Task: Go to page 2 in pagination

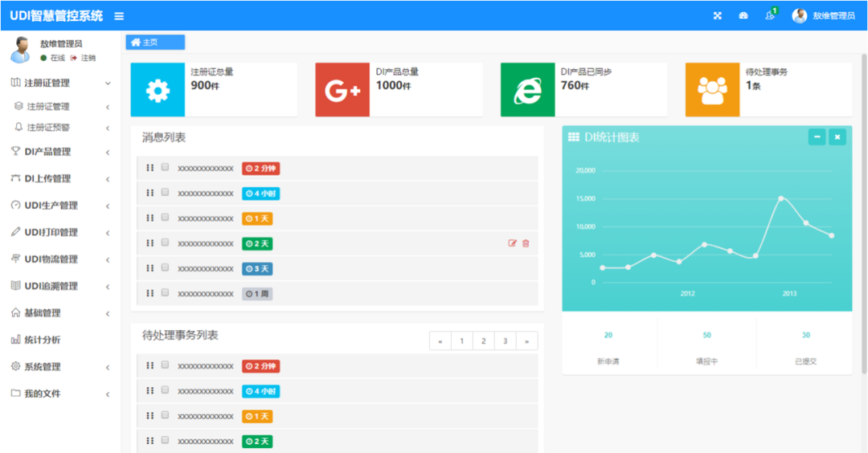Action: [x=483, y=341]
